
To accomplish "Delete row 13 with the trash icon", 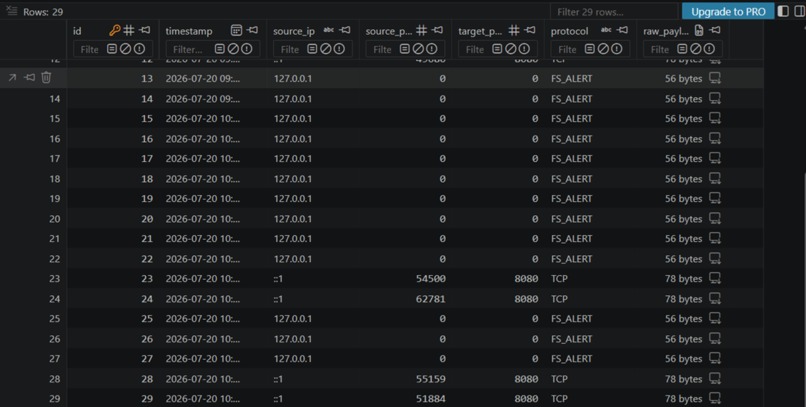I will [x=46, y=78].
